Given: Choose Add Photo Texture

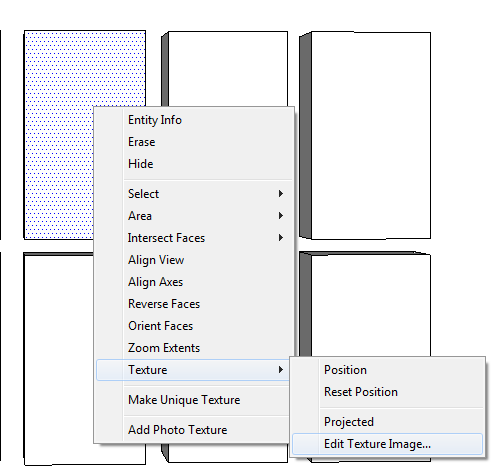Looking at the screenshot, I should click(192, 430).
